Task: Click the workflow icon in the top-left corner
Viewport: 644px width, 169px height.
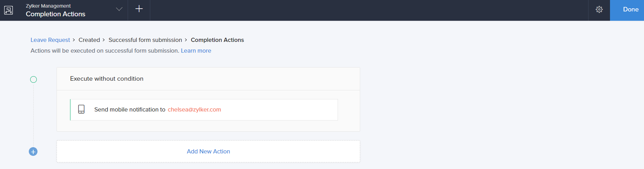Action: coord(9,10)
